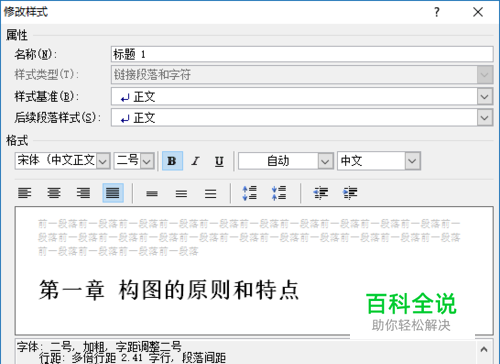The width and height of the screenshot is (500, 364).
Task: Align paragraph text to the right
Action: (x=83, y=193)
